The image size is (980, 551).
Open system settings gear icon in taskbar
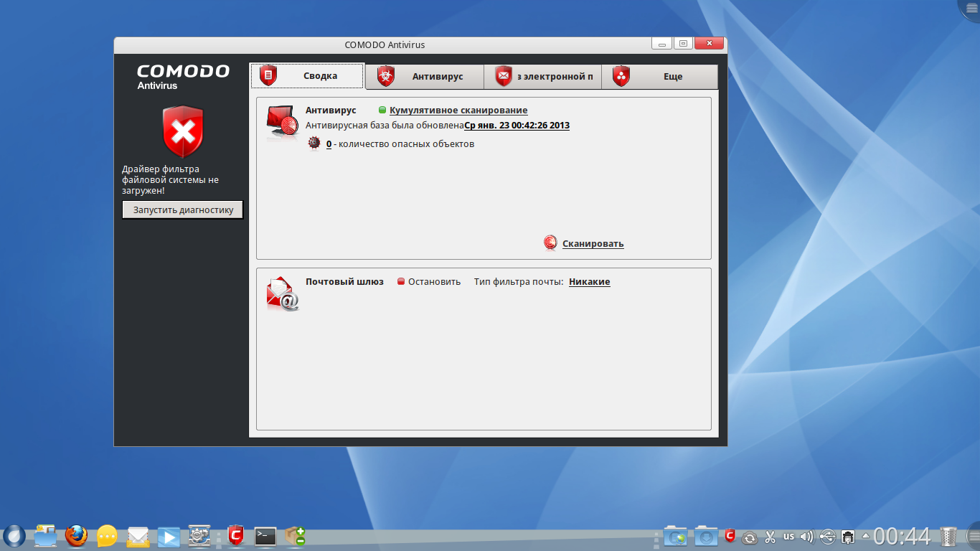click(199, 535)
